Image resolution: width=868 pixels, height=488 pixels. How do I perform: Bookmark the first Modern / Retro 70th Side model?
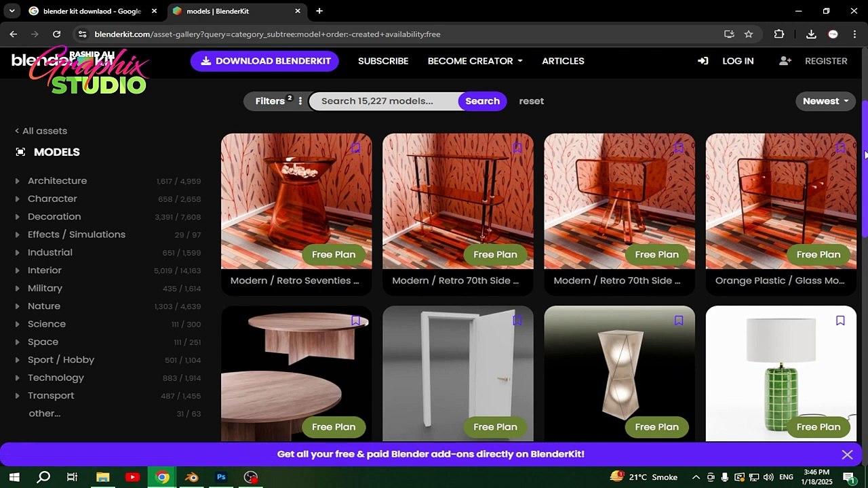point(517,148)
